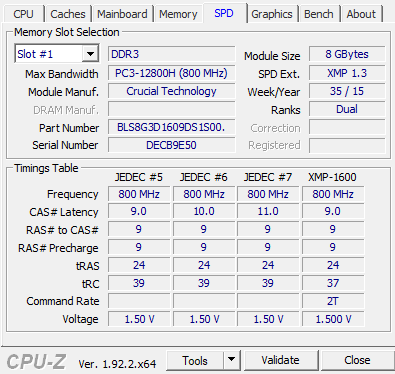Viewport: 395px width, 374px height.
Task: Click JEDEC #5 CAS# Latency 9.0 cell
Action: pos(139,211)
